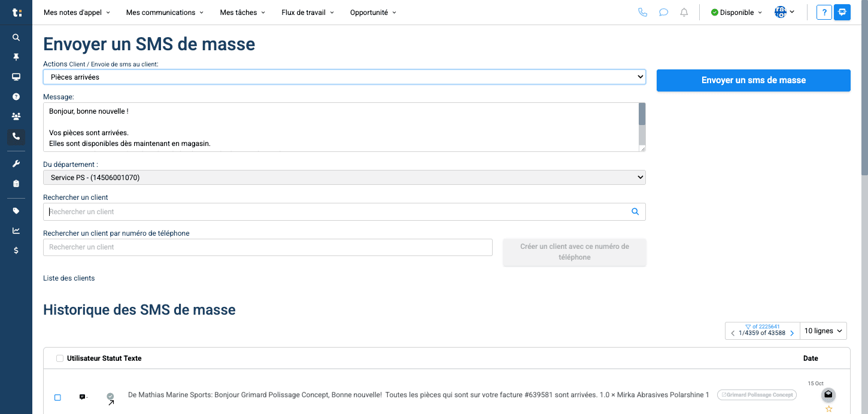Go to previous history page
Viewport: 868px width, 414px height.
click(733, 333)
